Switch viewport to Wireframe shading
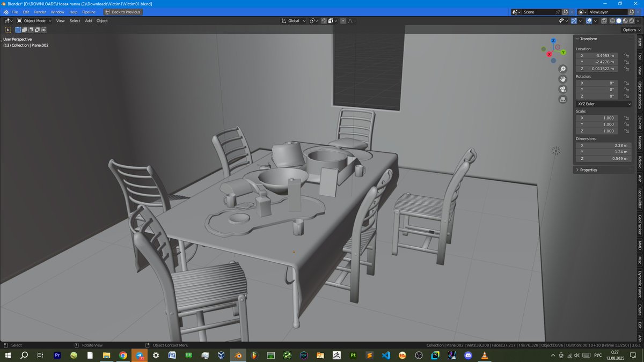The image size is (644, 362). tap(612, 21)
